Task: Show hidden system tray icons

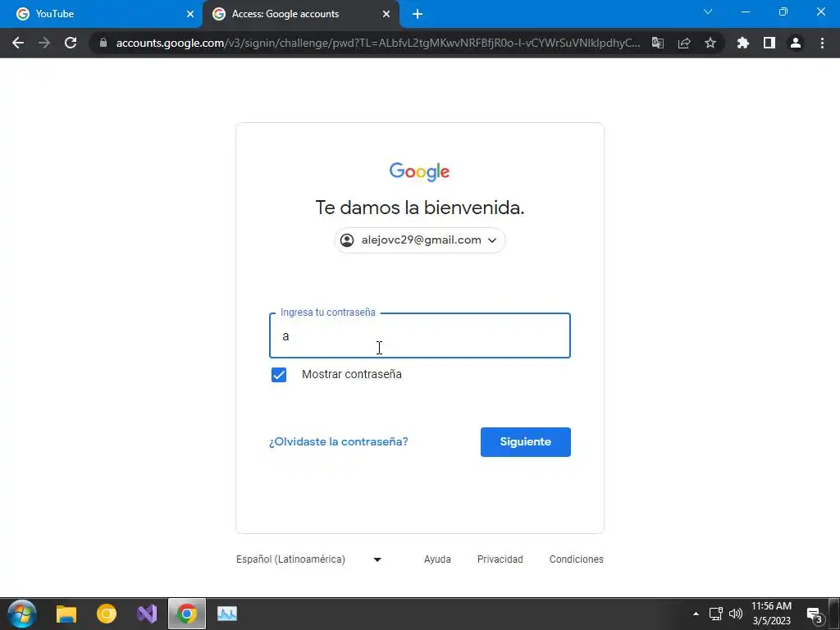Action: click(696, 614)
